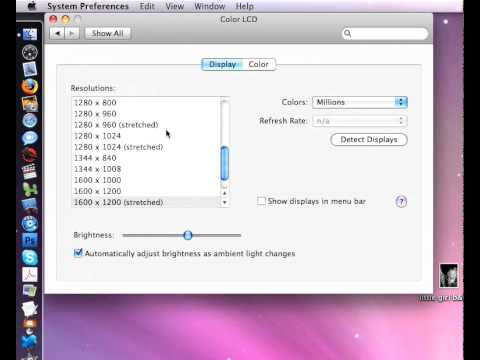480x360 pixels.
Task: Select resolution 1600 x 1200 non-stretched
Action: 146,191
